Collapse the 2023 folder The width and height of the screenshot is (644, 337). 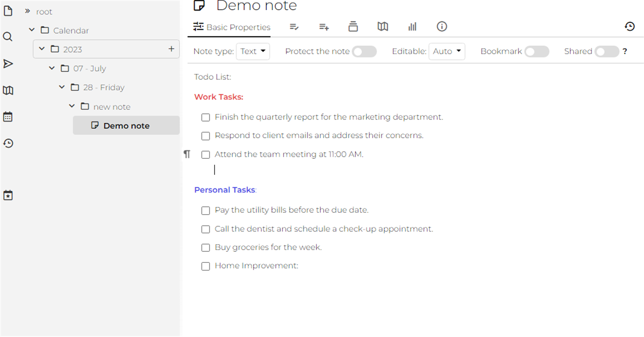[x=41, y=49]
